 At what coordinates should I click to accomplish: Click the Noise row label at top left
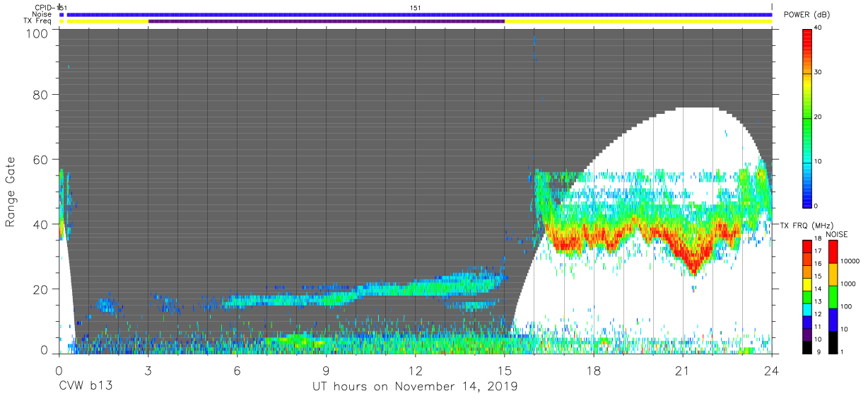point(42,14)
